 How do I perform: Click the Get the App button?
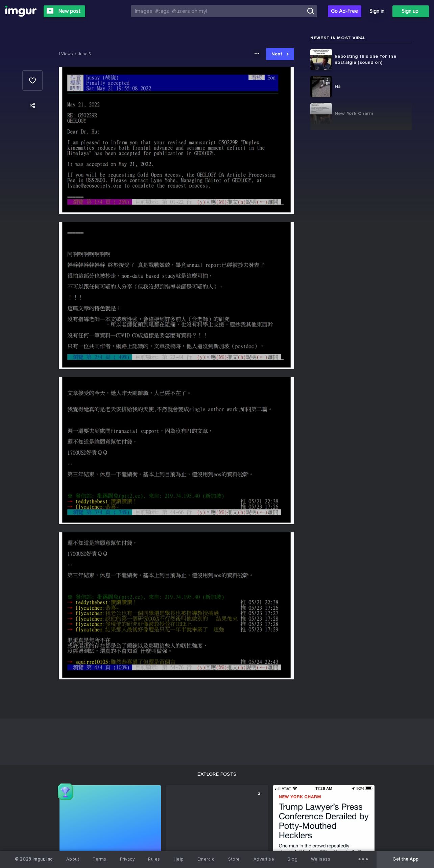(x=405, y=859)
